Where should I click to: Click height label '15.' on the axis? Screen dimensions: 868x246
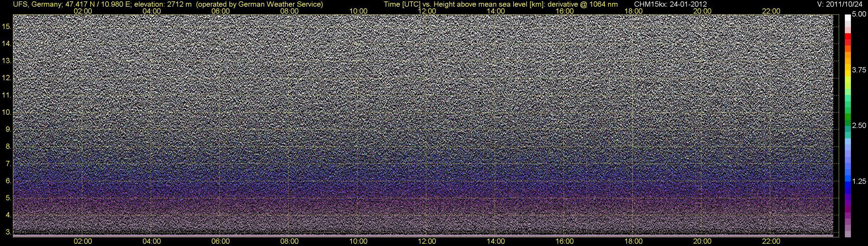7,27
